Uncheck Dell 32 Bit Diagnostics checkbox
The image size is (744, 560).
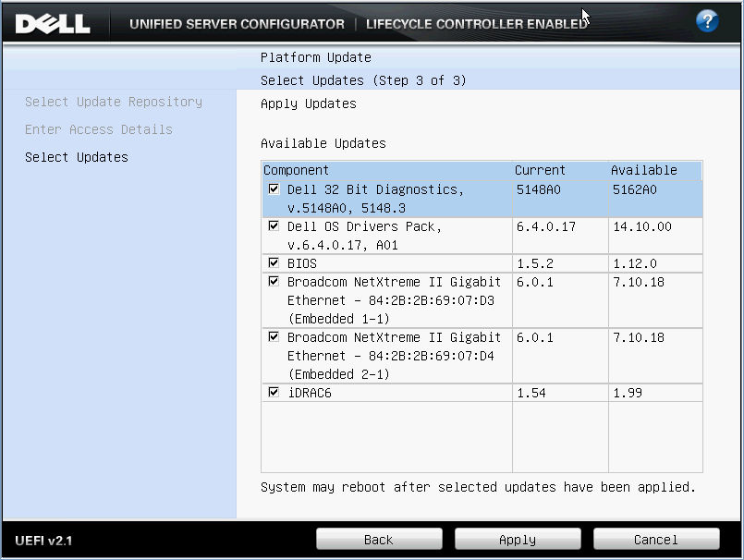point(274,189)
